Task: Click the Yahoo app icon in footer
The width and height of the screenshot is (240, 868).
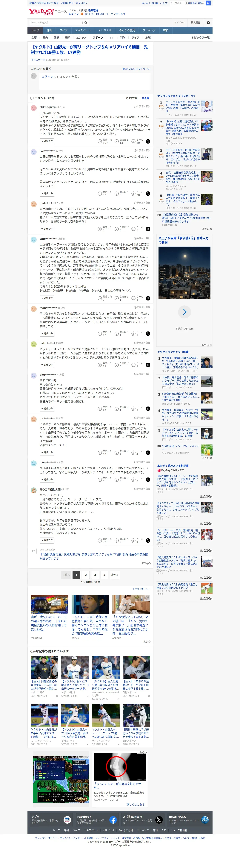Action: click(67, 820)
